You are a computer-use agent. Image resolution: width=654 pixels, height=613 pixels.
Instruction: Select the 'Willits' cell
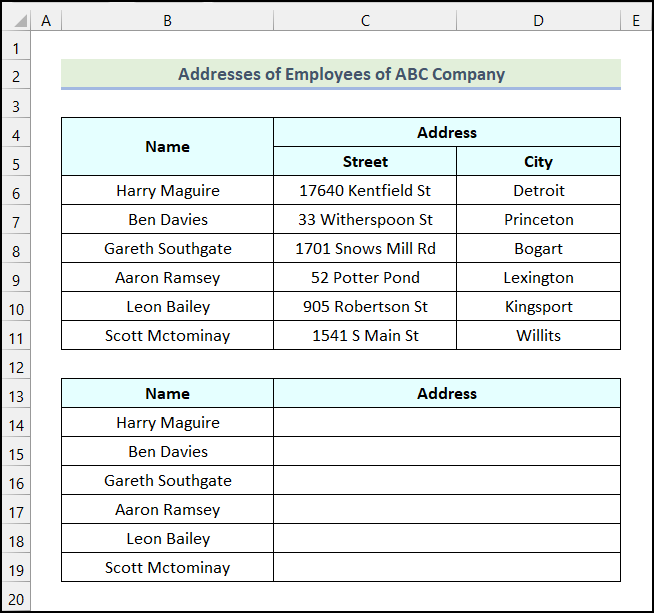point(538,335)
